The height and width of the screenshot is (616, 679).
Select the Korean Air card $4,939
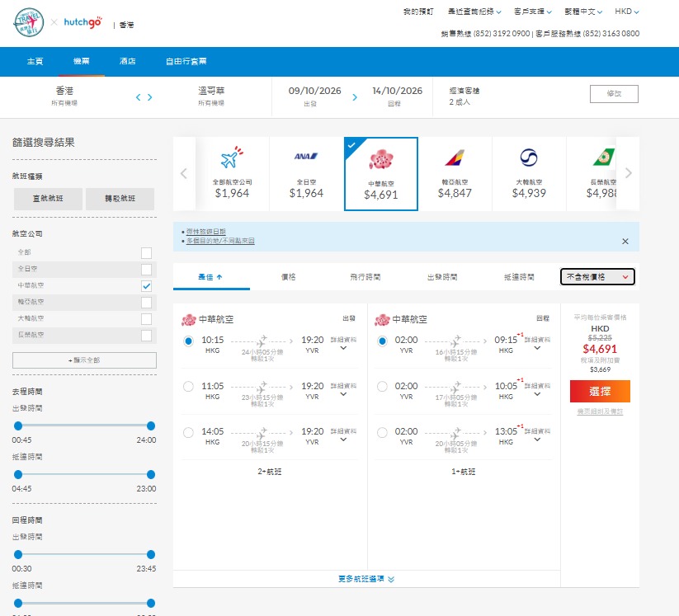coord(529,174)
